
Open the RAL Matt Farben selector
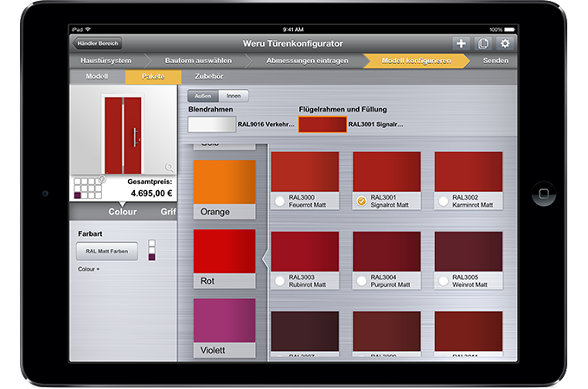pos(107,251)
